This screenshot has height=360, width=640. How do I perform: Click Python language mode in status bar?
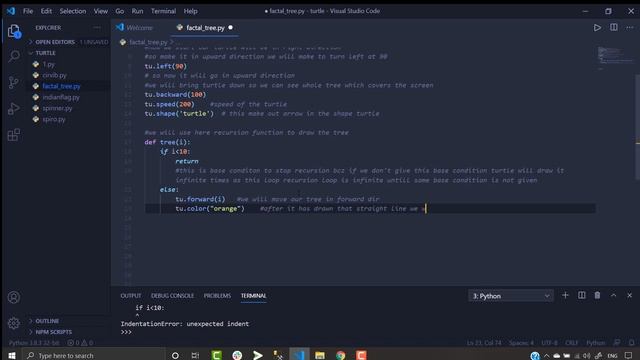click(596, 343)
